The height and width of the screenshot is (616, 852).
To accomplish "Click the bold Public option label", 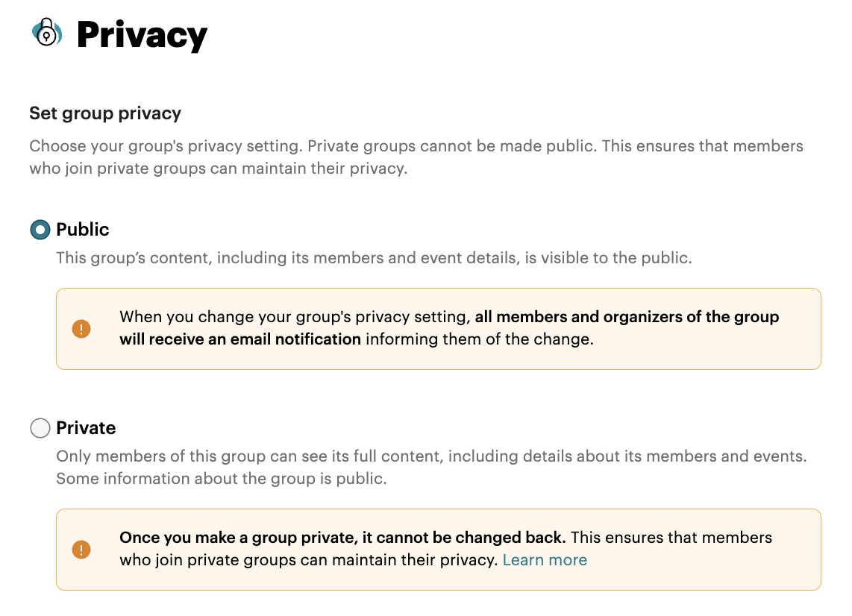I will (x=83, y=230).
